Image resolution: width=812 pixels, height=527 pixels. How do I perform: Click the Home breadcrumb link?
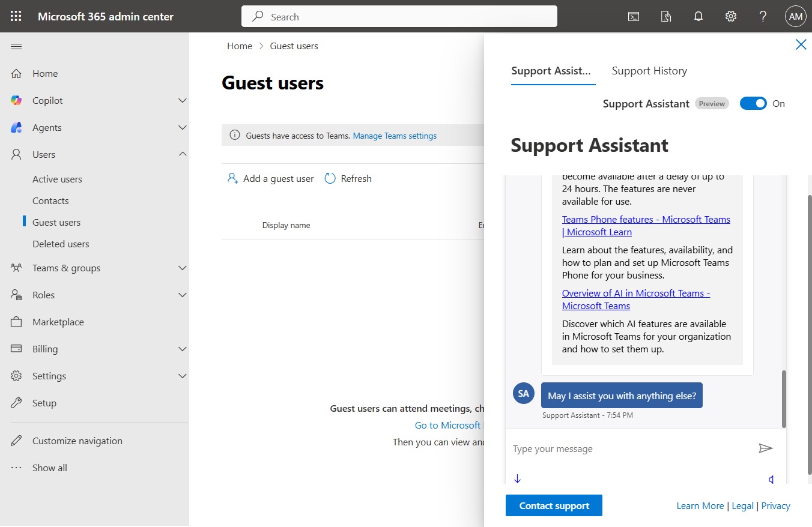tap(240, 46)
